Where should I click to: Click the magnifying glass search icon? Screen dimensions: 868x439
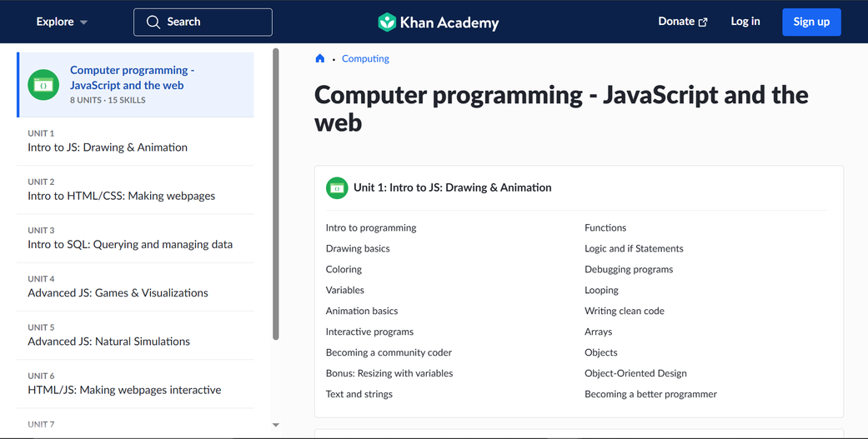[153, 22]
